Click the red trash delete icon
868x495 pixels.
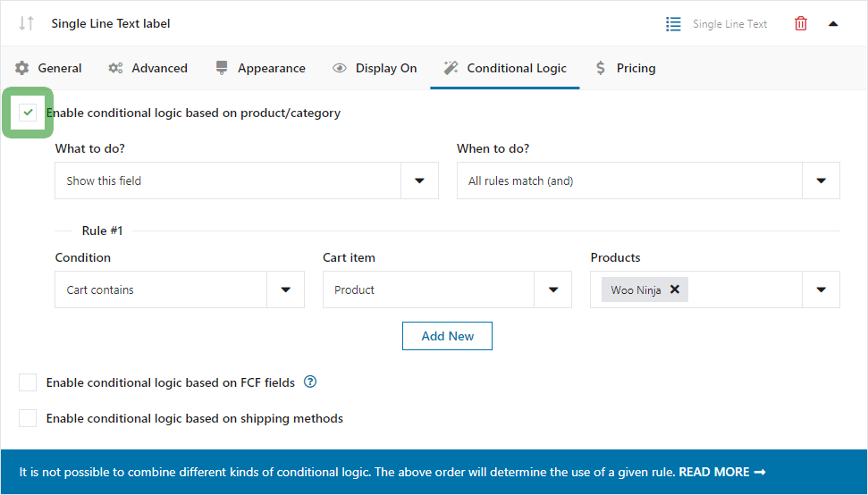pos(800,24)
